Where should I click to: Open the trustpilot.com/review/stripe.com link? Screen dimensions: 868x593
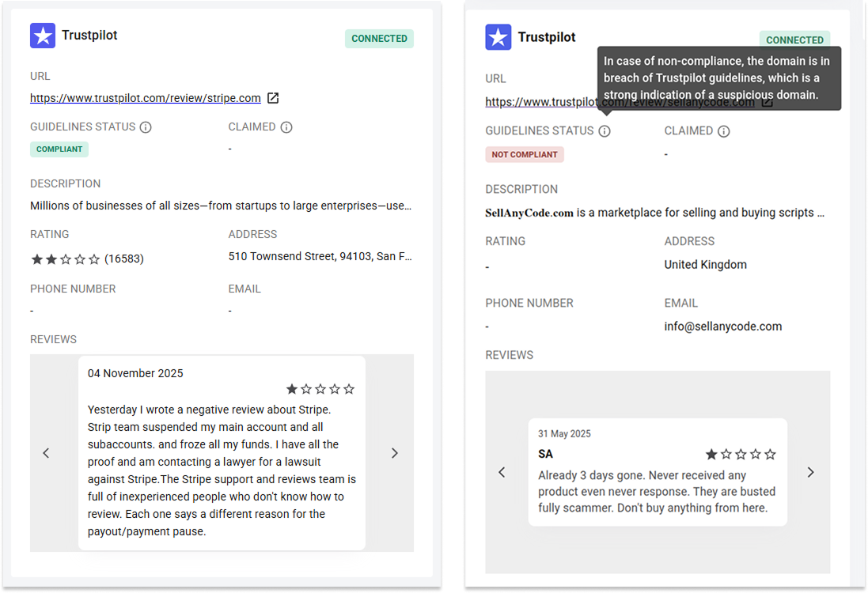(x=145, y=98)
